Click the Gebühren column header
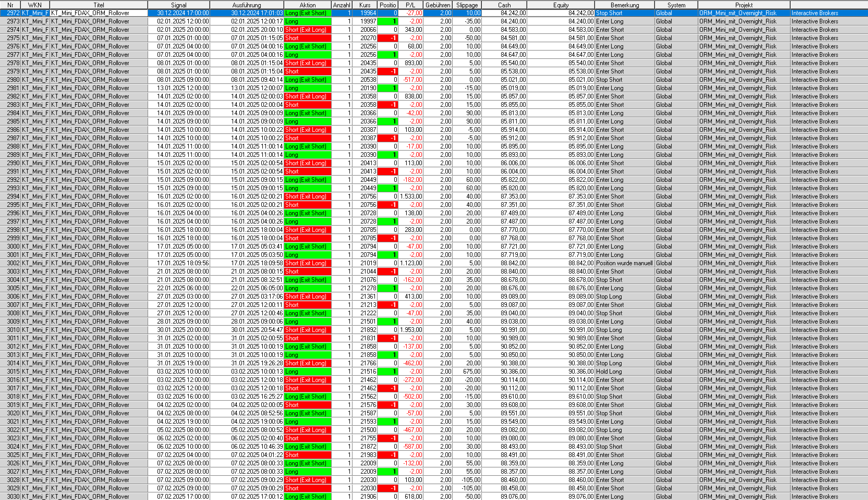The height and width of the screenshot is (500, 868). tap(438, 5)
